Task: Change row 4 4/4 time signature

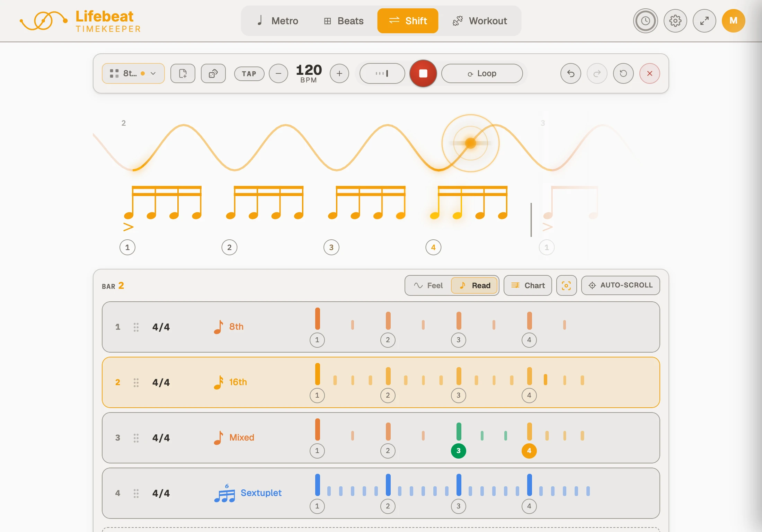Action: pos(161,493)
